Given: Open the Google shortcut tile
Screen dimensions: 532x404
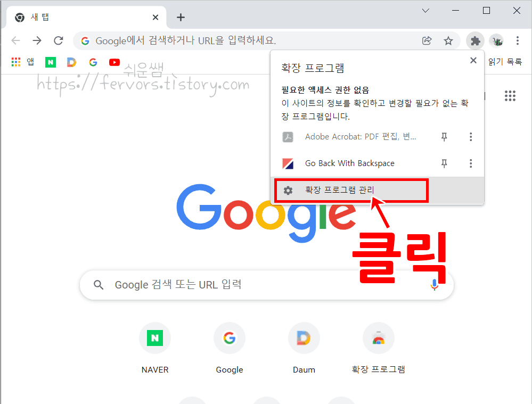Looking at the screenshot, I should 230,348.
